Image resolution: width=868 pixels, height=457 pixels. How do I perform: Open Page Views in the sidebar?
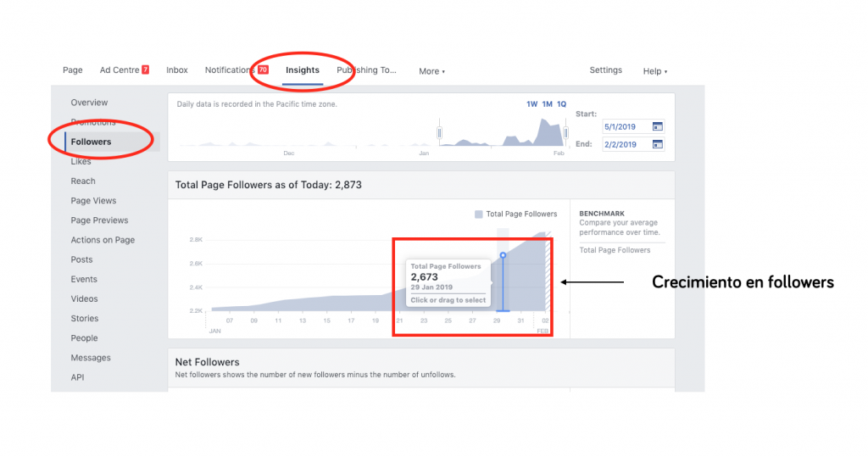pyautogui.click(x=93, y=201)
